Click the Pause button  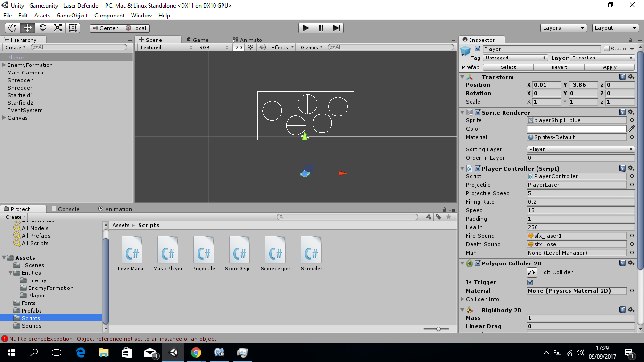click(321, 28)
